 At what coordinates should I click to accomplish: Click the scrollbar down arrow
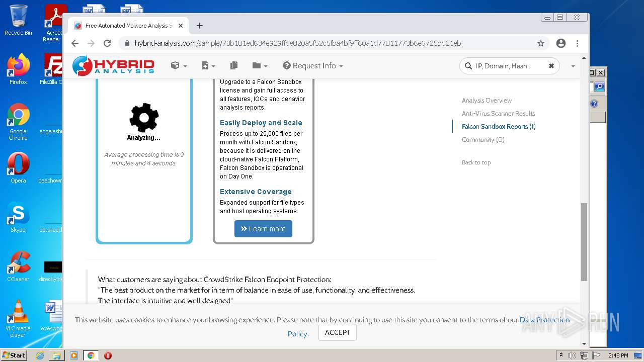[x=584, y=344]
